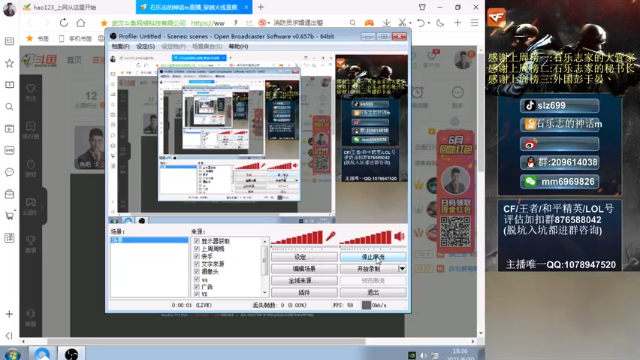Click the undo closed tab icon
This screenshot has height=360, width=640.
tap(421, 23)
